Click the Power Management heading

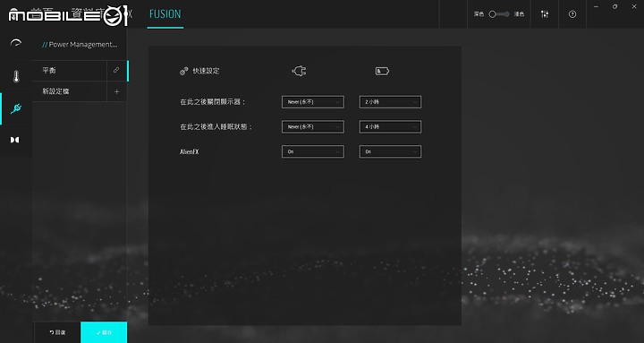pyautogui.click(x=80, y=45)
